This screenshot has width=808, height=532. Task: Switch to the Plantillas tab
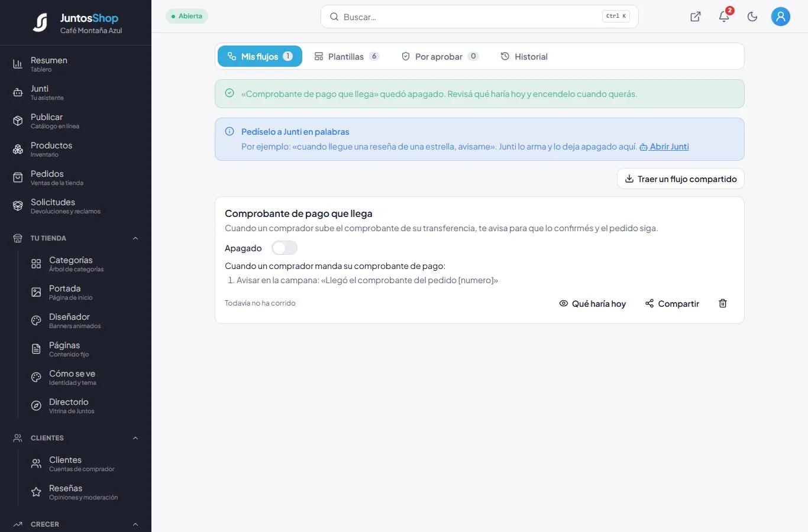[346, 56]
